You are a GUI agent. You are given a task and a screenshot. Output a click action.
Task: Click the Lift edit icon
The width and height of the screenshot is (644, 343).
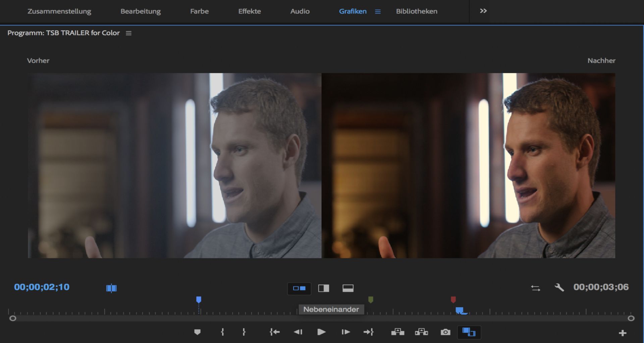397,332
